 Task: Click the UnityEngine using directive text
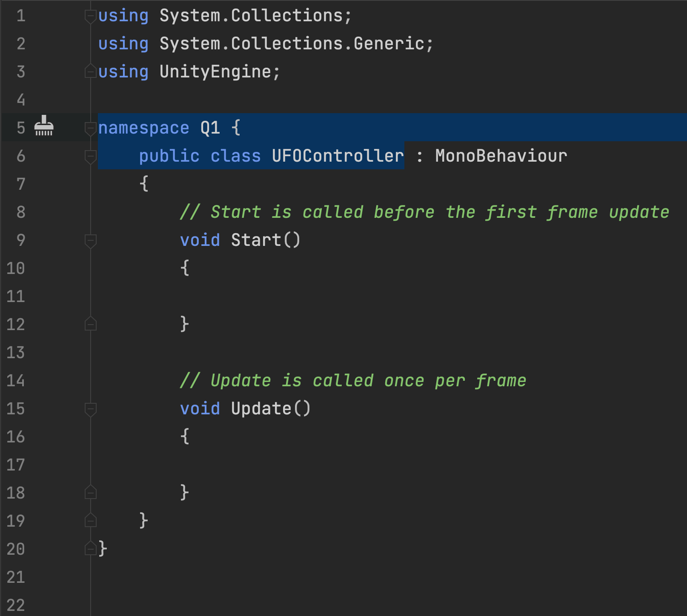point(215,72)
